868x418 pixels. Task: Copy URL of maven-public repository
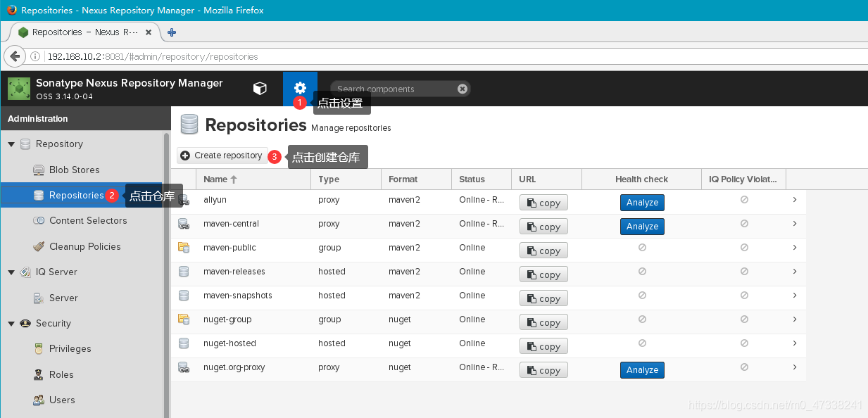543,251
